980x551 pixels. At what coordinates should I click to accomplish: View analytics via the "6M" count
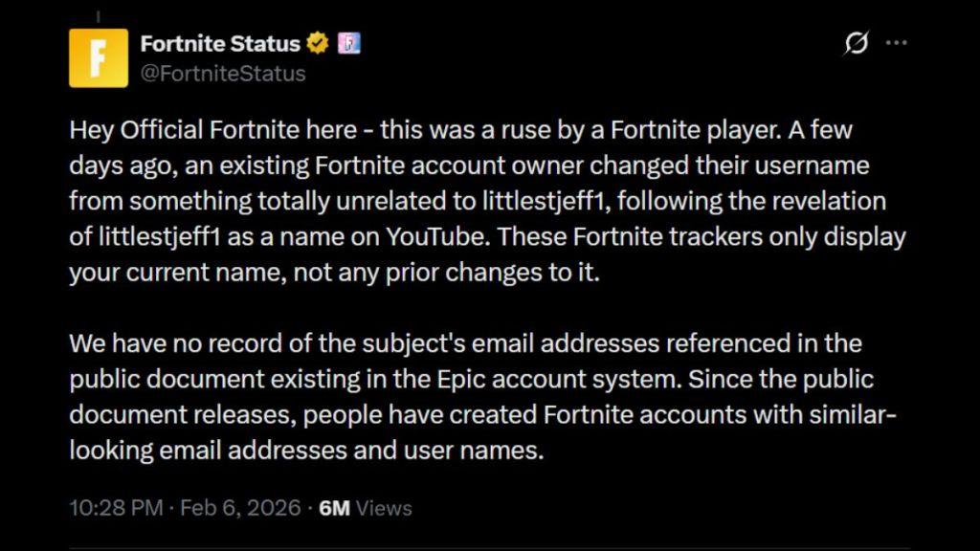tap(334, 508)
